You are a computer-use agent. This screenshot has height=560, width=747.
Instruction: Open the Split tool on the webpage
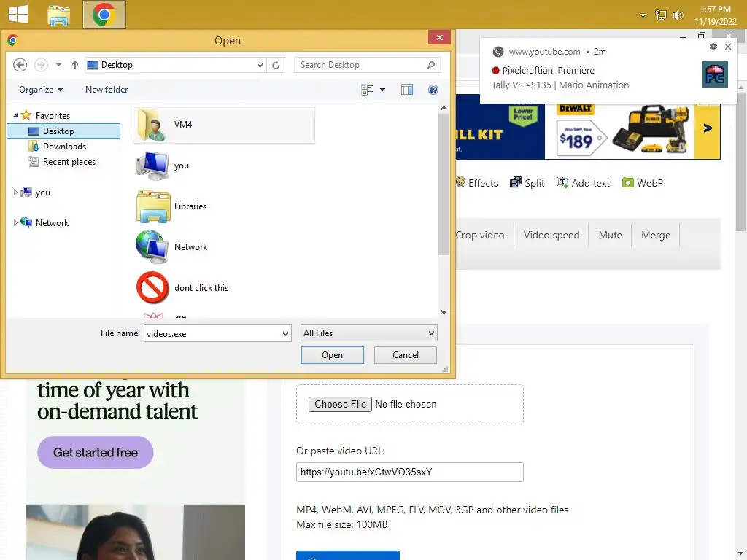click(x=527, y=183)
